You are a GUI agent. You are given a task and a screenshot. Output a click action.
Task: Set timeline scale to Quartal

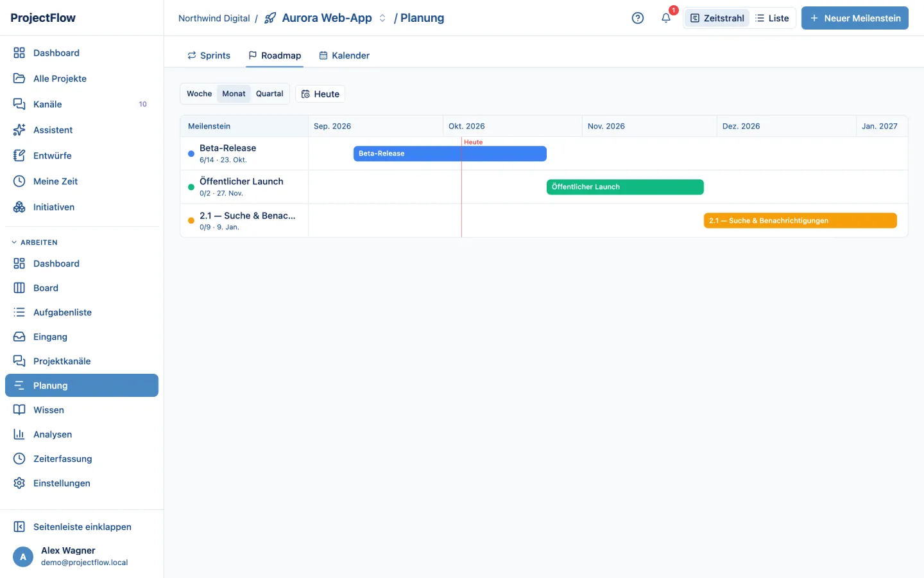point(269,94)
